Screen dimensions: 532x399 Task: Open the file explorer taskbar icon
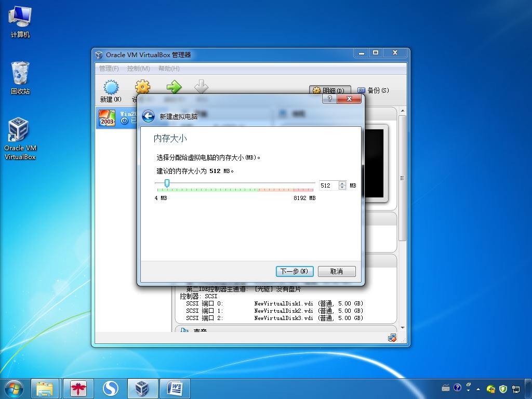click(x=45, y=389)
